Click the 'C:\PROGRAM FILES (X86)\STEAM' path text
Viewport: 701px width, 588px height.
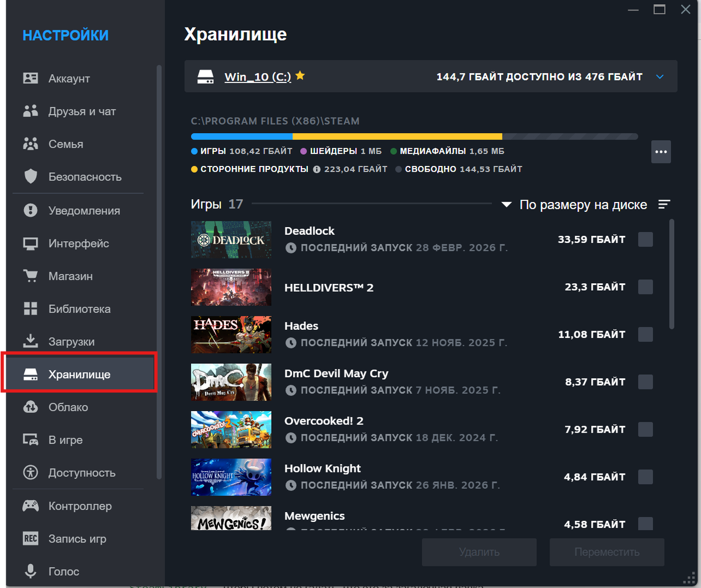[275, 121]
